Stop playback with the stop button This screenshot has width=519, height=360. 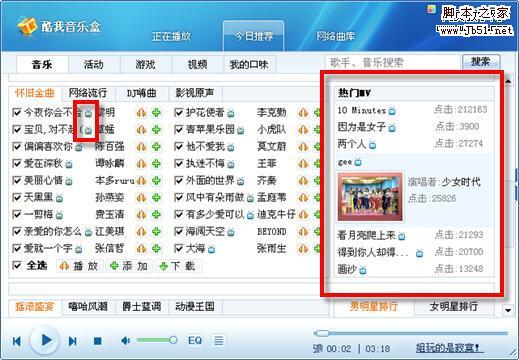point(97,341)
